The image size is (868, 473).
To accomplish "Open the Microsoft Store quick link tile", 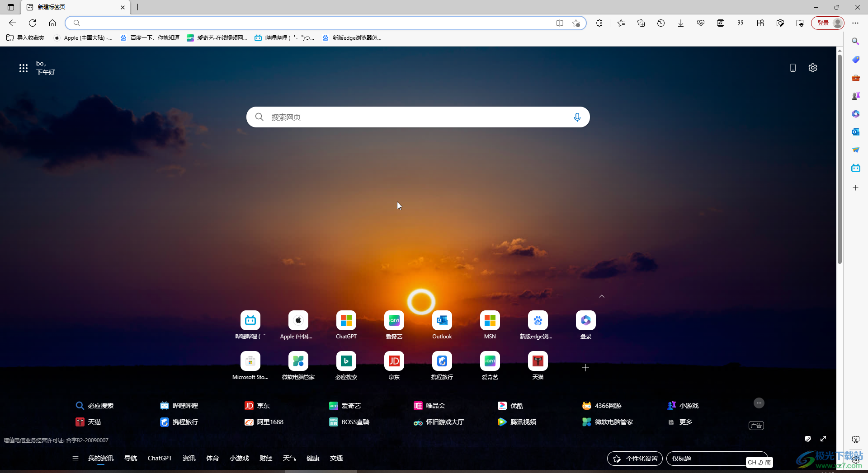I will click(x=250, y=366).
